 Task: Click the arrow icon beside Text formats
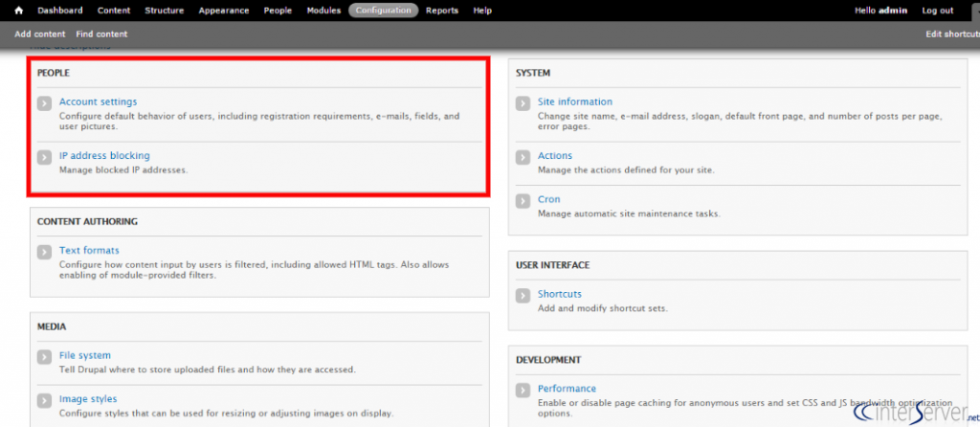pyautogui.click(x=44, y=252)
